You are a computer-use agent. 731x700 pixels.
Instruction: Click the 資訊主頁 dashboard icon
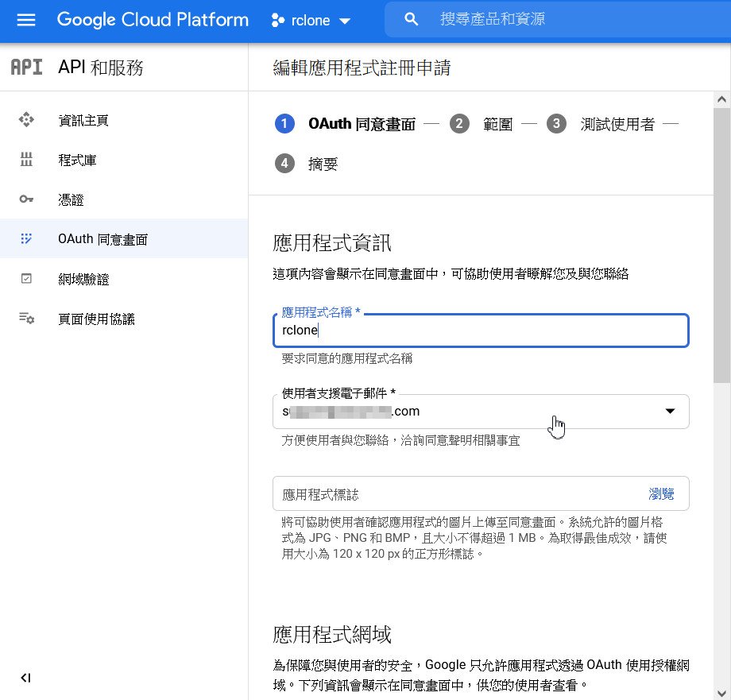[x=26, y=120]
